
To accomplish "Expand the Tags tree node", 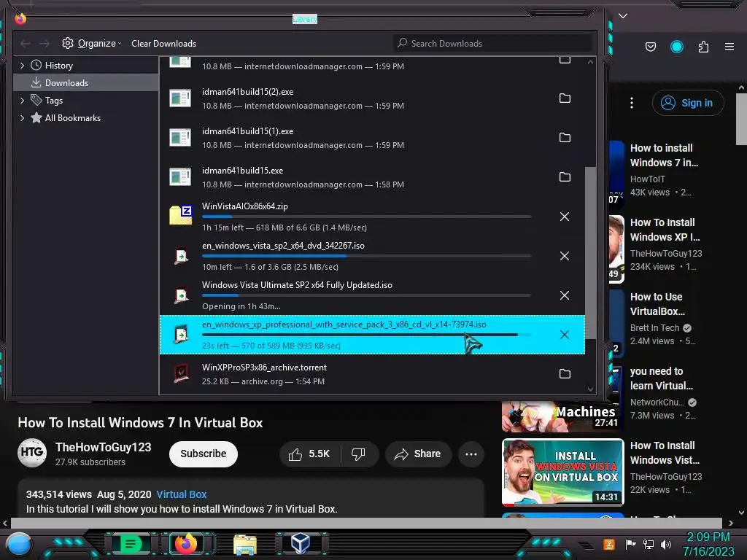I will point(22,101).
